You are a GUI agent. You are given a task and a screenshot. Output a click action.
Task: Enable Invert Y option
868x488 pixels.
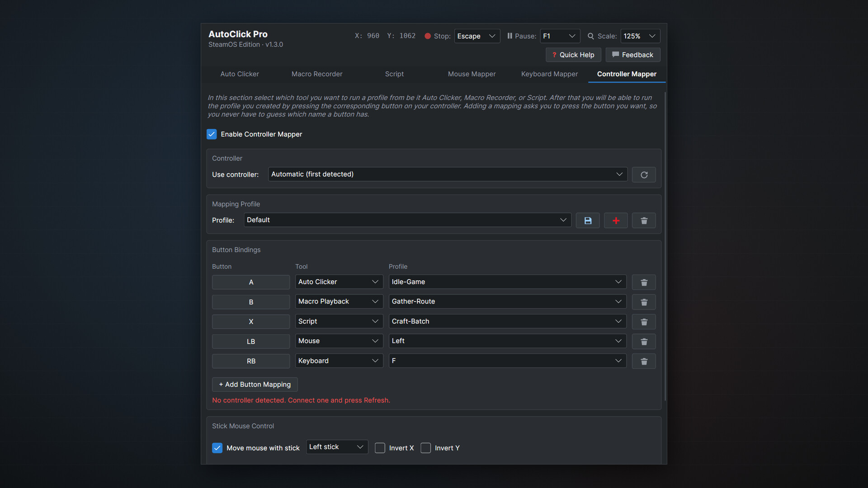pyautogui.click(x=425, y=448)
